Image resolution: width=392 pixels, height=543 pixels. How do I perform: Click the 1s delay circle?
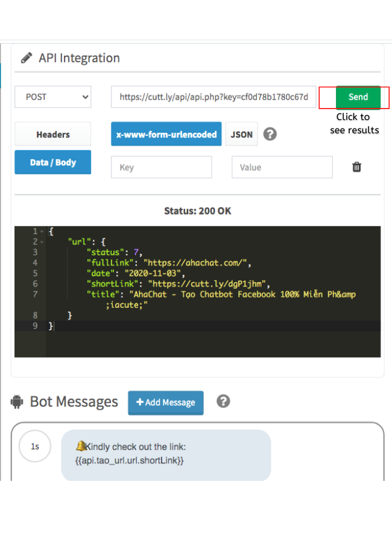(x=35, y=446)
